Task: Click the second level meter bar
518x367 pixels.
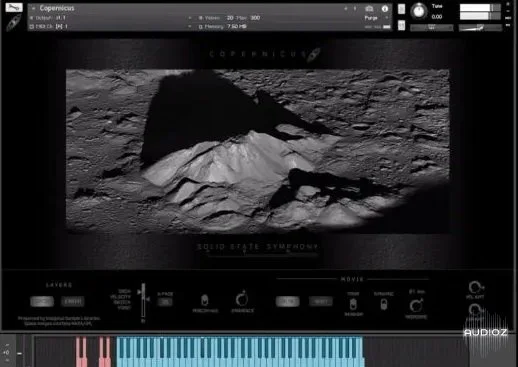Action: 480,16
